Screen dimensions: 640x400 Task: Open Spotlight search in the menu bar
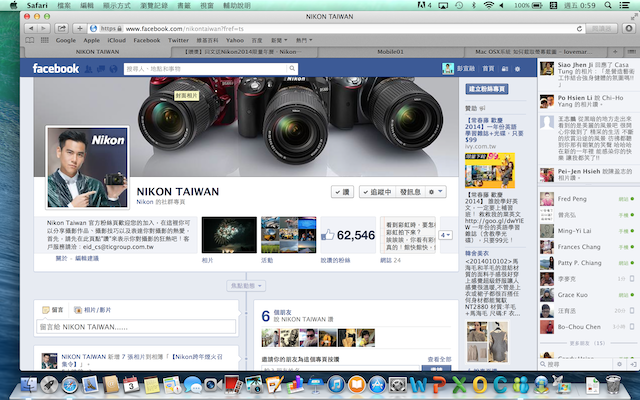pyautogui.click(x=608, y=5)
